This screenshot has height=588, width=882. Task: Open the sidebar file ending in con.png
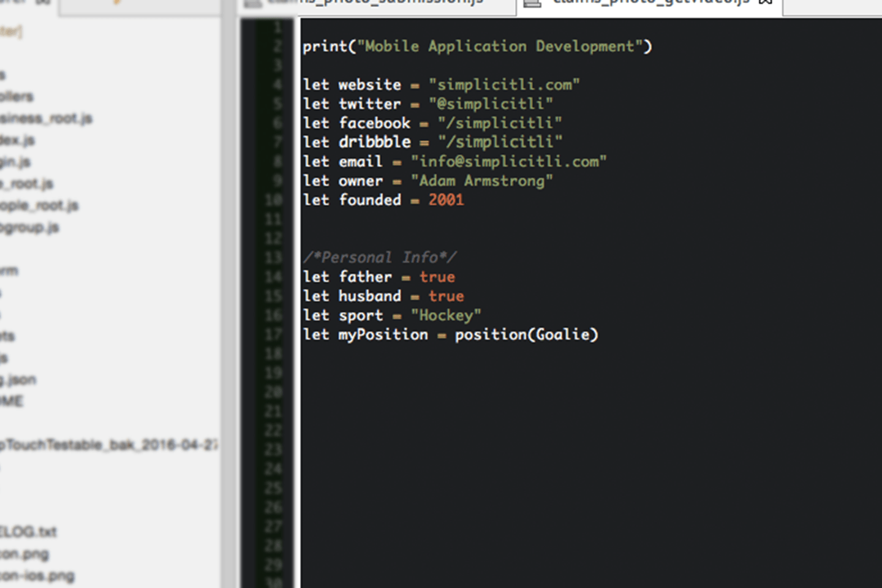[x=24, y=554]
